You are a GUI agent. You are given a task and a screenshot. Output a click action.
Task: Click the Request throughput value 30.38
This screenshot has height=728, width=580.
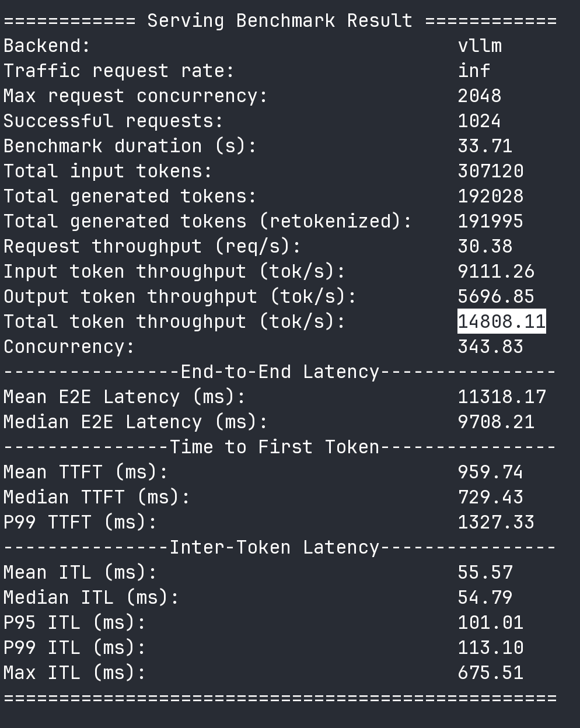click(485, 246)
